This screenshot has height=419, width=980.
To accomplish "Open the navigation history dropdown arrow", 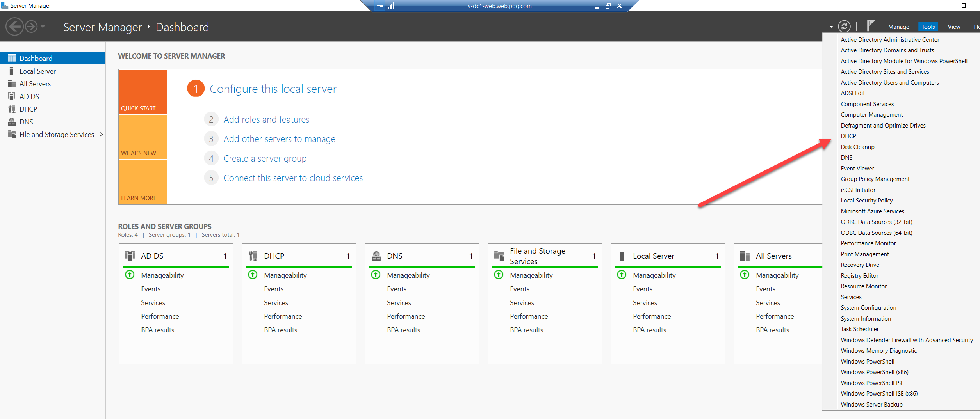I will (x=43, y=27).
